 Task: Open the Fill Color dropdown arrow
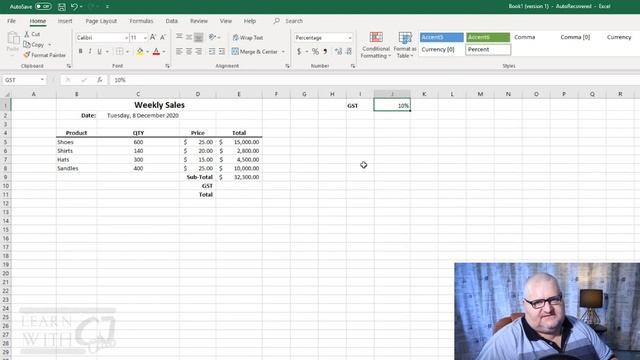pos(147,52)
